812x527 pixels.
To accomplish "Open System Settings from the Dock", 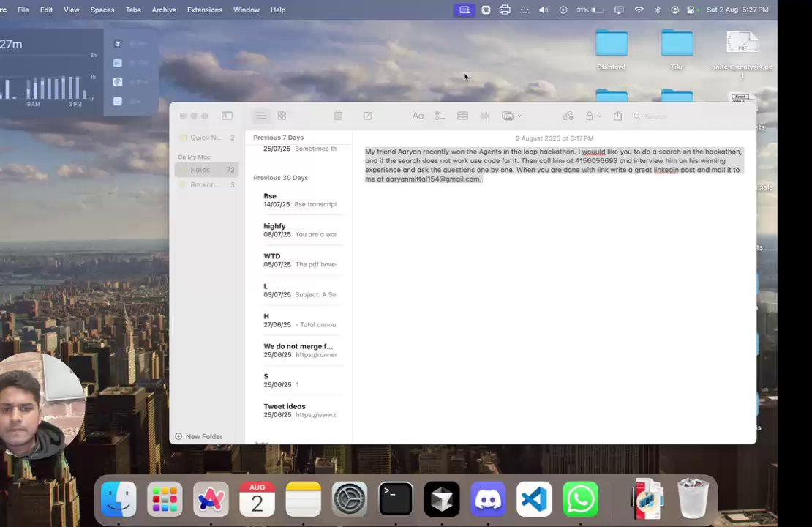I will [x=350, y=499].
